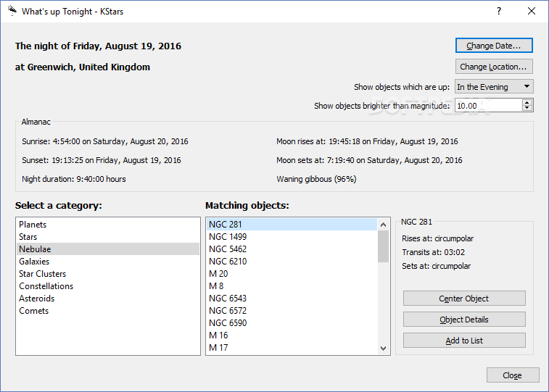Select NGC 1499 in matching objects

(x=292, y=237)
